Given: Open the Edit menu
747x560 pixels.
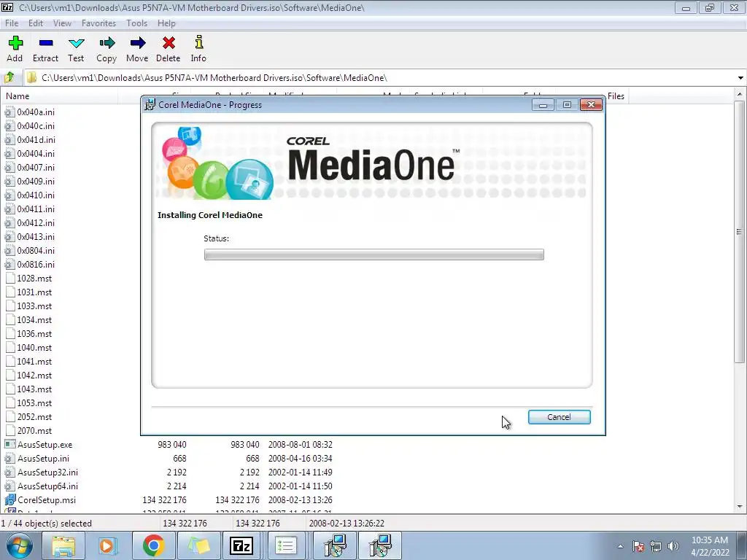Looking at the screenshot, I should tap(35, 23).
